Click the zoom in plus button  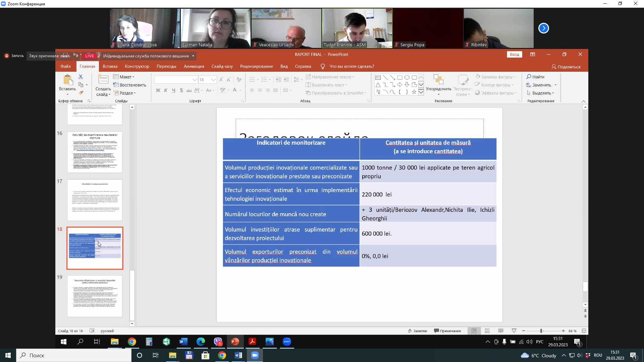coord(563,331)
